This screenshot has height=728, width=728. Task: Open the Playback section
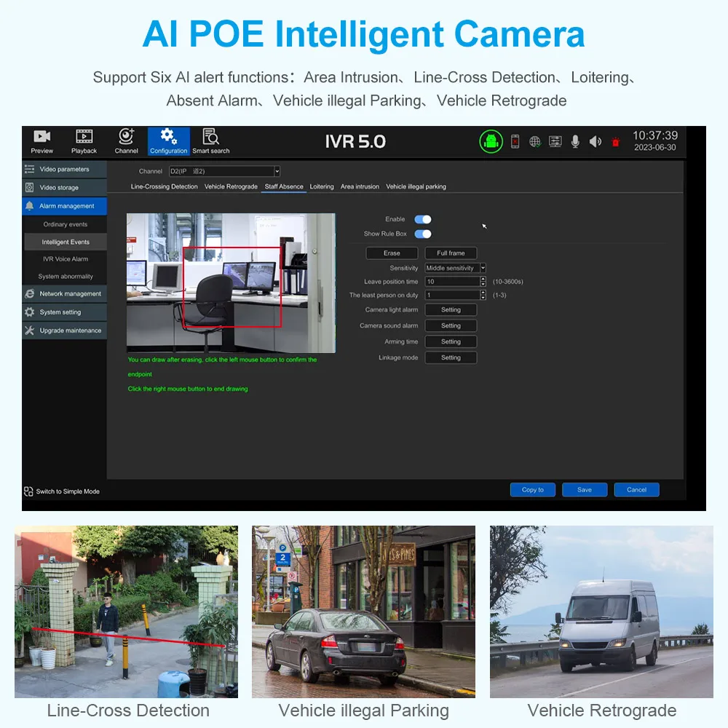click(x=84, y=141)
